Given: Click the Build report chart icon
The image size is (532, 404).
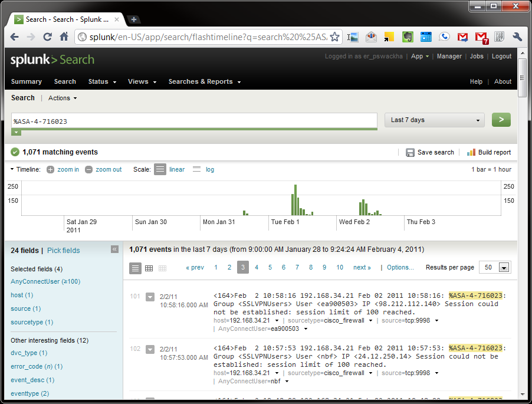Looking at the screenshot, I should pyautogui.click(x=471, y=152).
